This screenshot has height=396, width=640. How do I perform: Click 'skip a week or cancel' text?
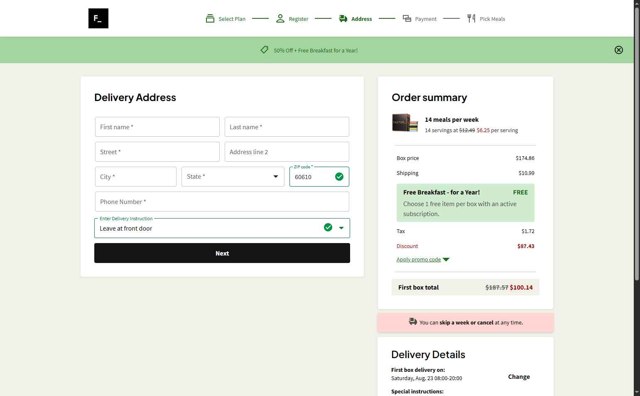click(466, 323)
